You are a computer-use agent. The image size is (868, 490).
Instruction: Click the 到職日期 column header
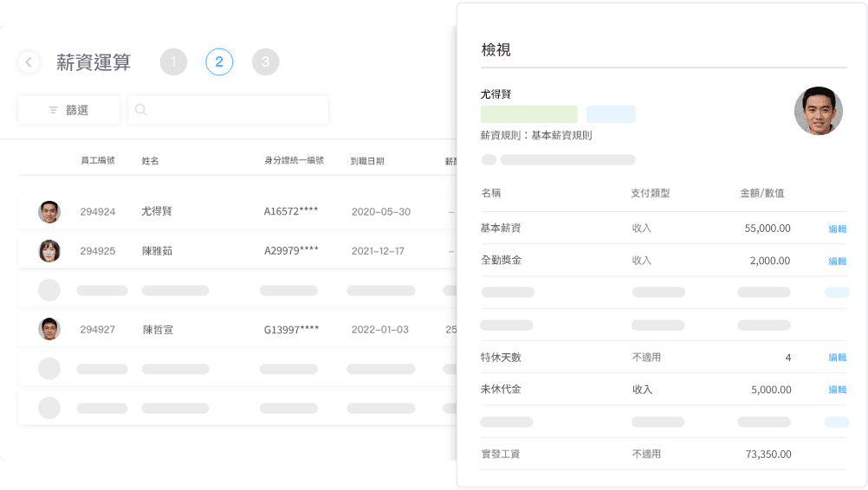(x=367, y=161)
